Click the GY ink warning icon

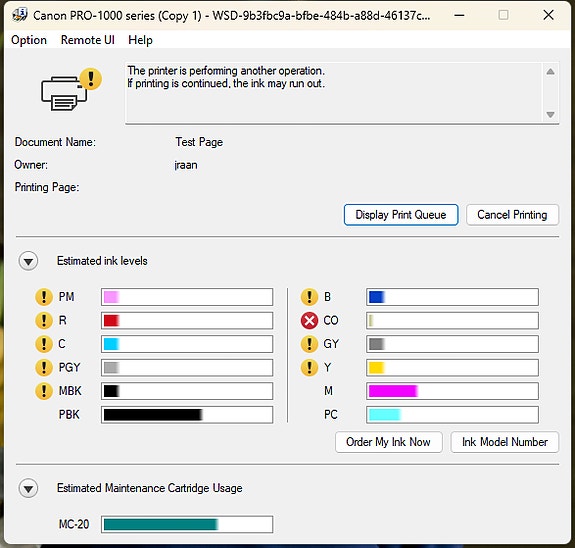tap(309, 344)
